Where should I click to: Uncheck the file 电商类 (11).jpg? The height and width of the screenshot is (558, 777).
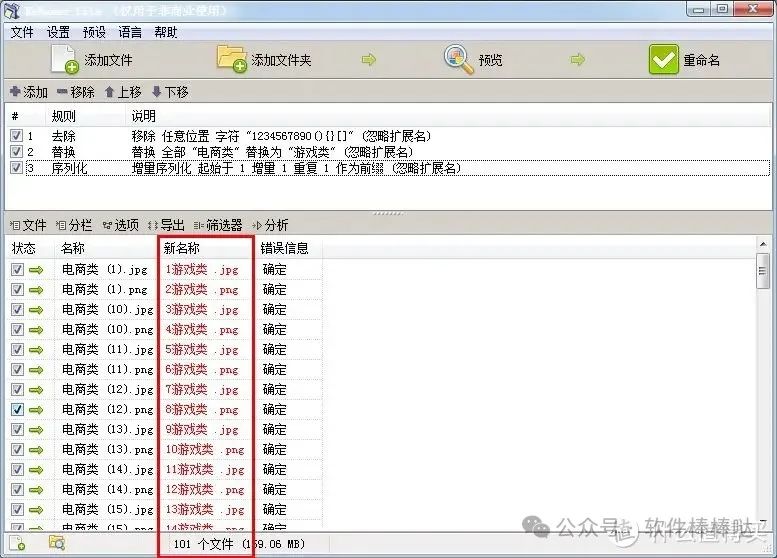17,349
